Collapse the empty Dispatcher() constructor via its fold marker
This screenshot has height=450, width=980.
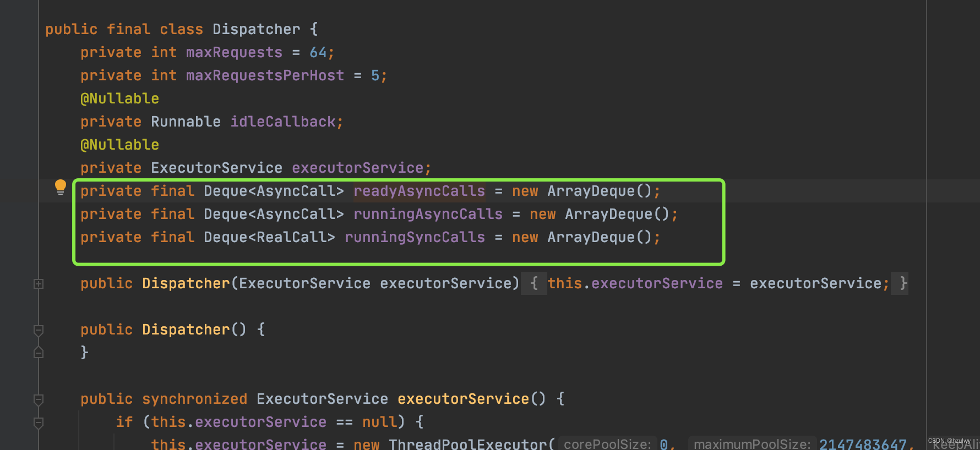pos(39,330)
